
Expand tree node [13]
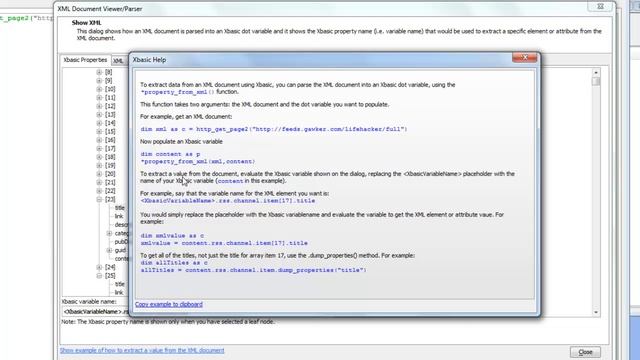(x=99, y=115)
